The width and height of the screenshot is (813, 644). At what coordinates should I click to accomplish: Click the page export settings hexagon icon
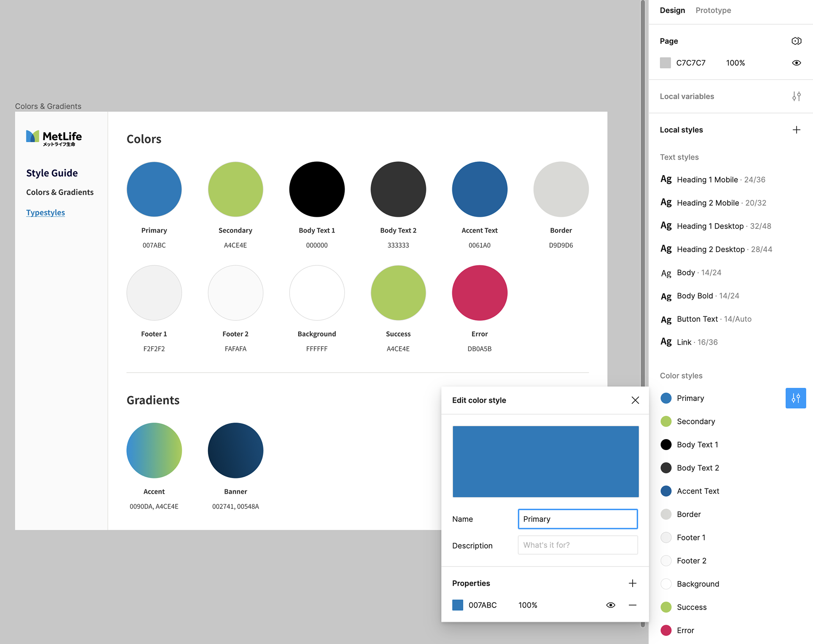click(796, 41)
